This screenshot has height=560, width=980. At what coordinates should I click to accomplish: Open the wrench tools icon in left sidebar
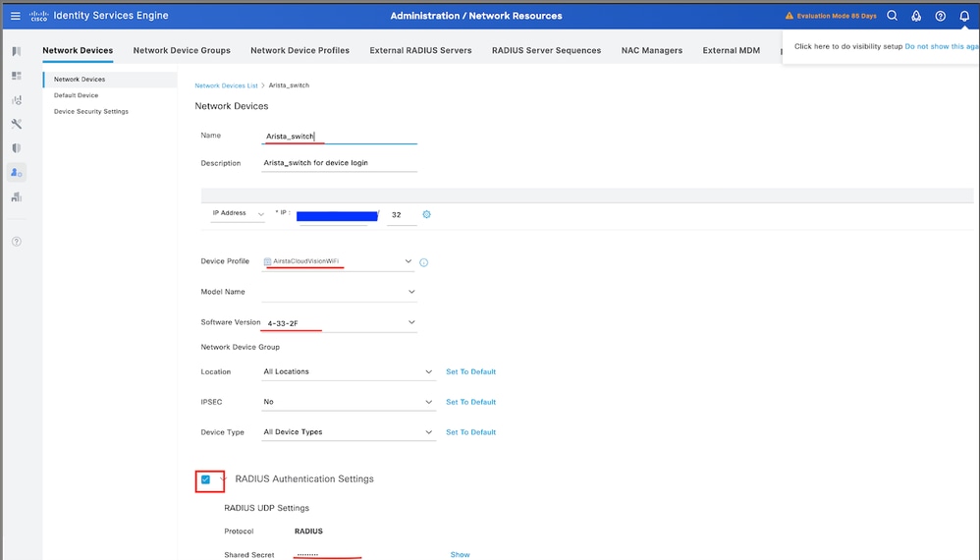tap(16, 124)
